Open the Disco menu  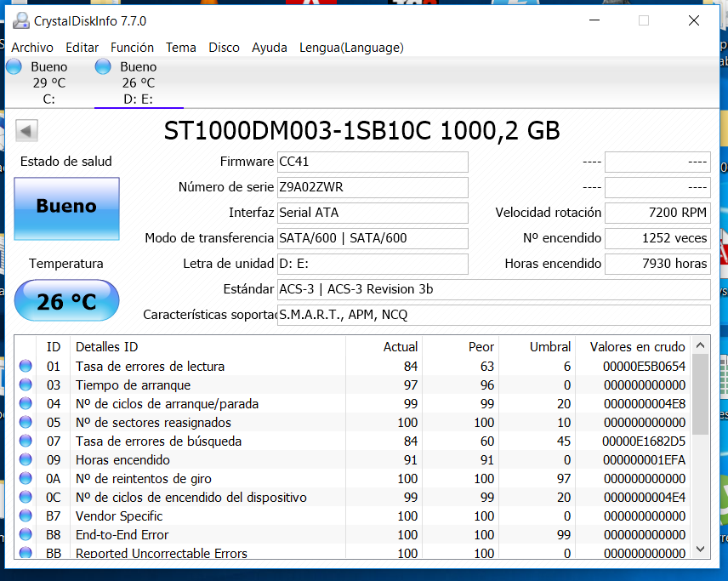point(225,48)
